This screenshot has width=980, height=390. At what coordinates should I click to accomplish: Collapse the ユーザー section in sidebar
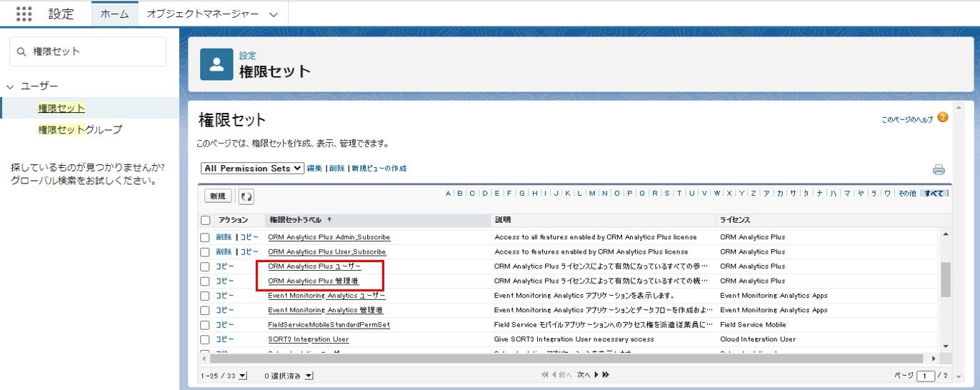(10, 86)
